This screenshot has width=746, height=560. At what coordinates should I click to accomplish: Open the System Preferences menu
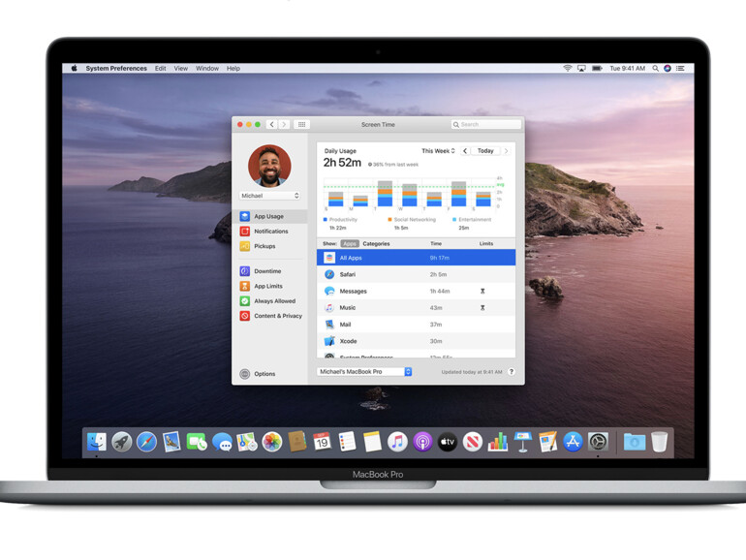[116, 69]
